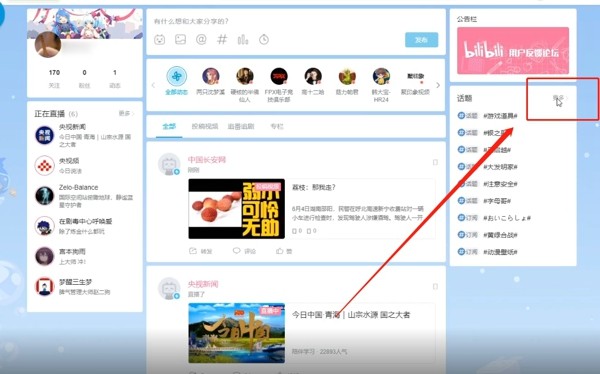The image size is (600, 374).
Task: Show next followed users with right arrow
Action: [x=438, y=85]
